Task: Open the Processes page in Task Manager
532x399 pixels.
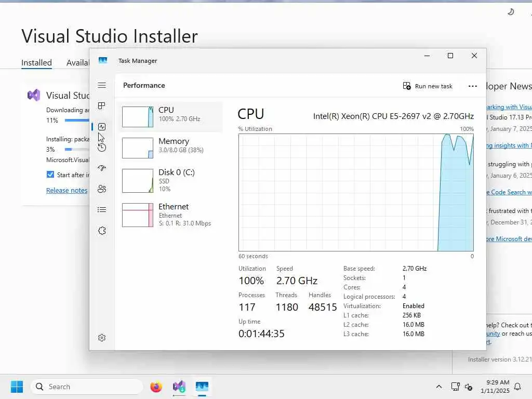Action: pos(101,106)
